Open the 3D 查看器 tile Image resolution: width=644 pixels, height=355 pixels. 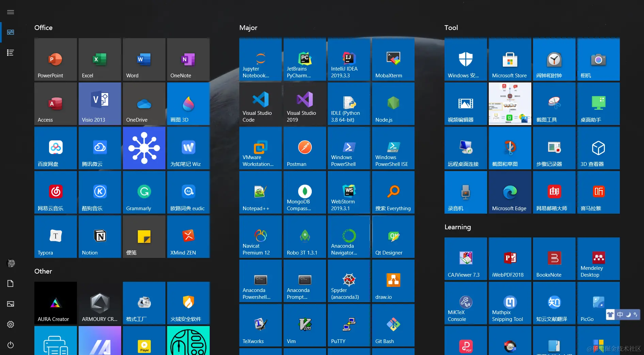[x=598, y=148]
